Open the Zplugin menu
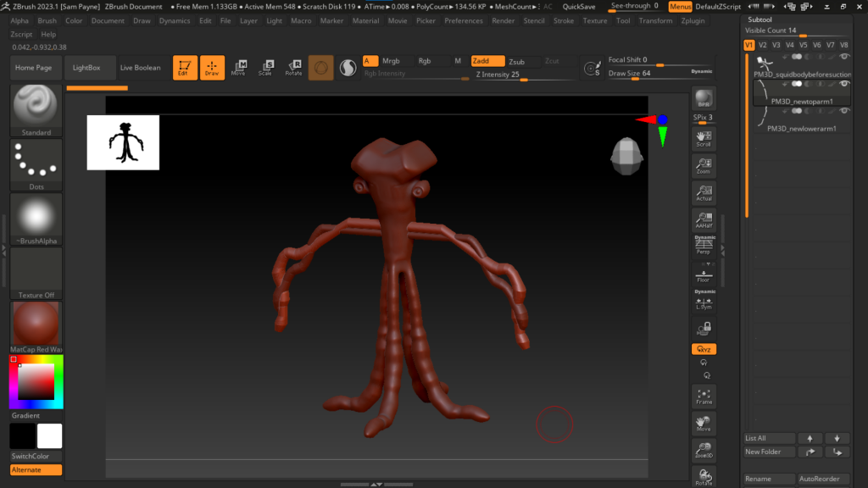This screenshot has width=868, height=488. (693, 20)
